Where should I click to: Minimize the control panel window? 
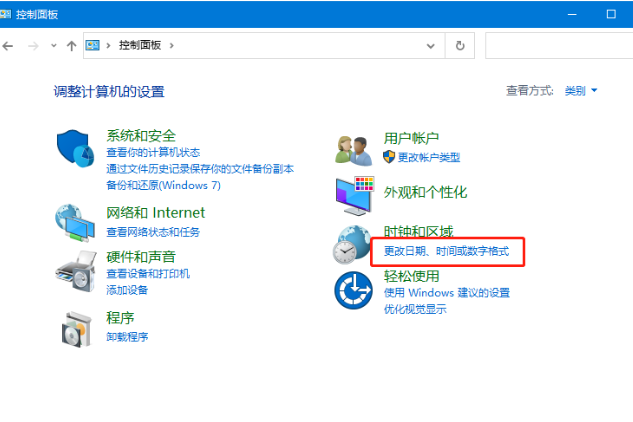pos(572,14)
